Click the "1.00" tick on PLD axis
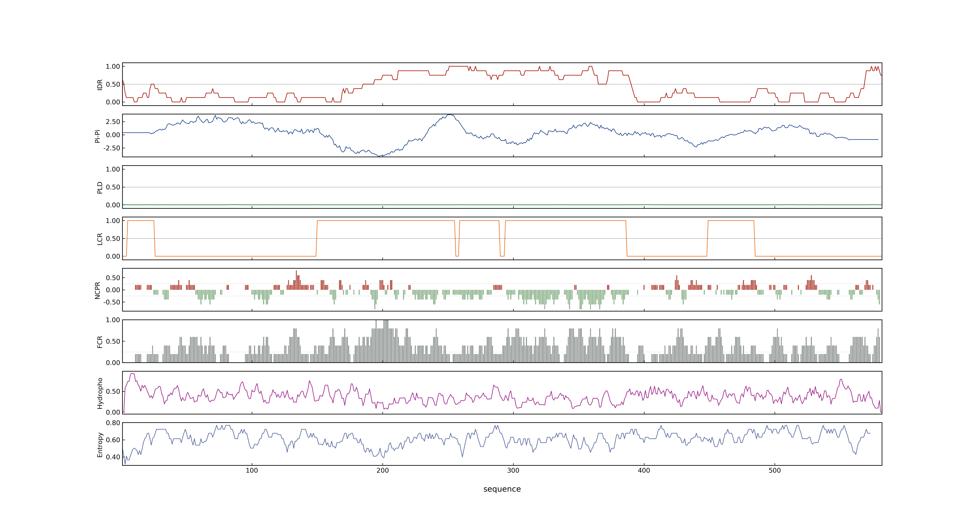The image size is (980, 523). (113, 169)
